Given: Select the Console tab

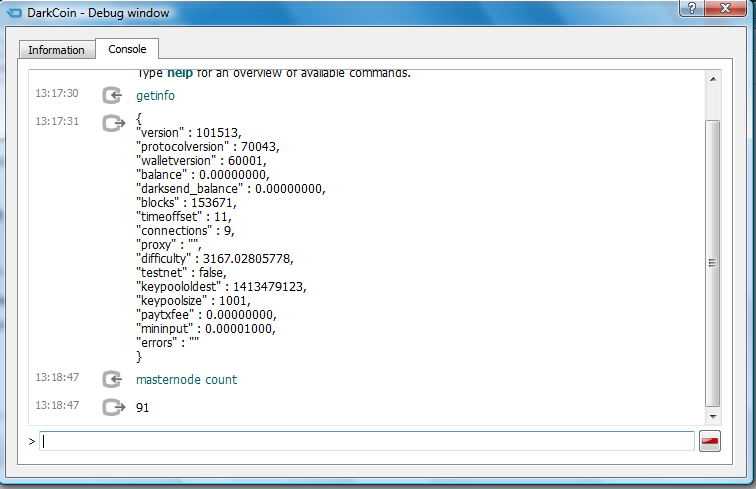Looking at the screenshot, I should (127, 49).
